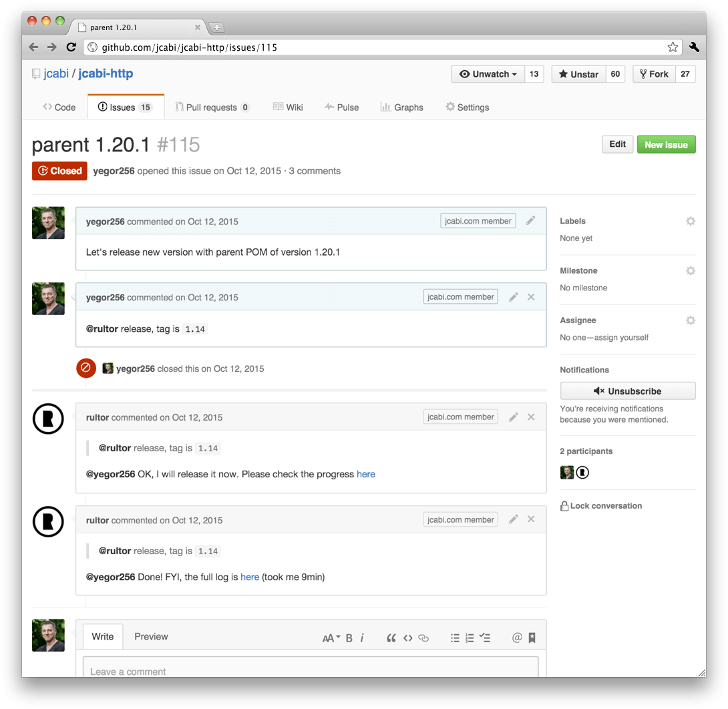Switch to the Preview tab in editor
Image resolution: width=728 pixels, height=709 pixels.
(152, 637)
